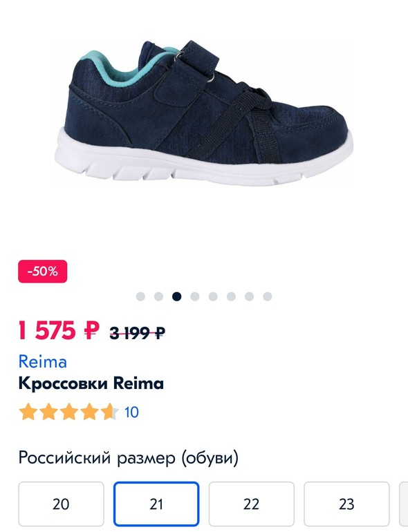The image size is (408, 532).
Task: Go to sixth image carousel dot
Action: coord(231,296)
